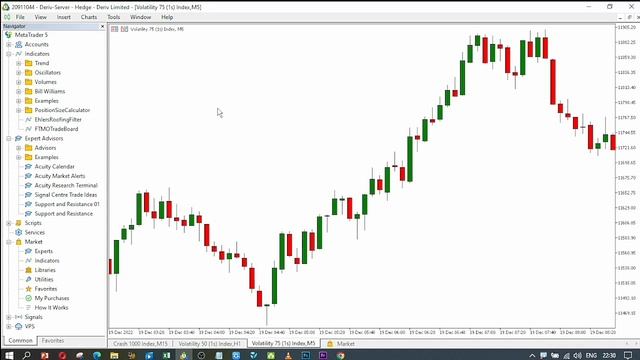Click the FTMOTradeBoard indicator icon

click(29, 129)
